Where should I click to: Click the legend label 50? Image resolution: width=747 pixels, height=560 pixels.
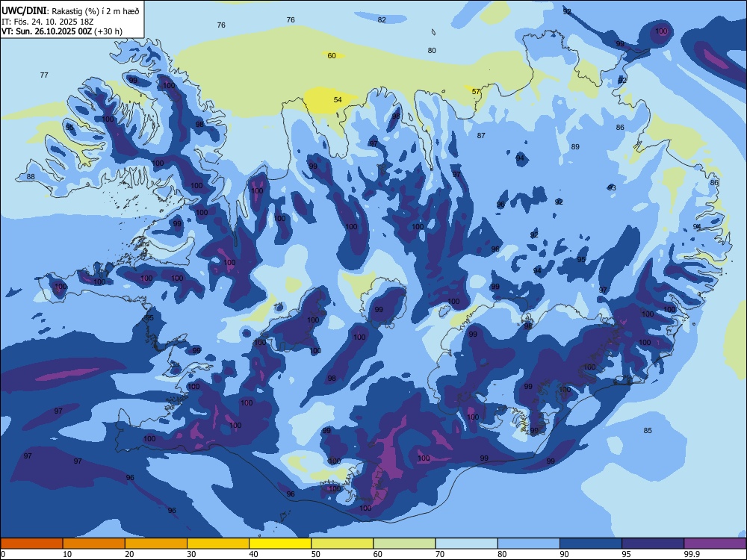[x=316, y=554]
